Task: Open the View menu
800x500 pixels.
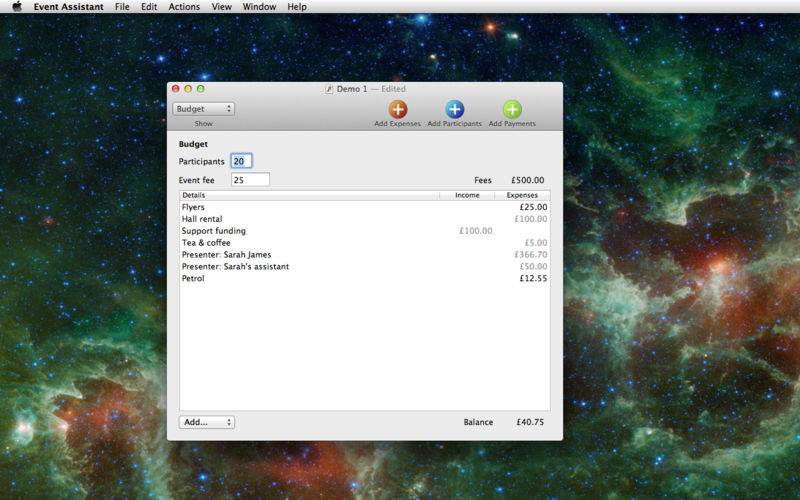Action: (221, 7)
